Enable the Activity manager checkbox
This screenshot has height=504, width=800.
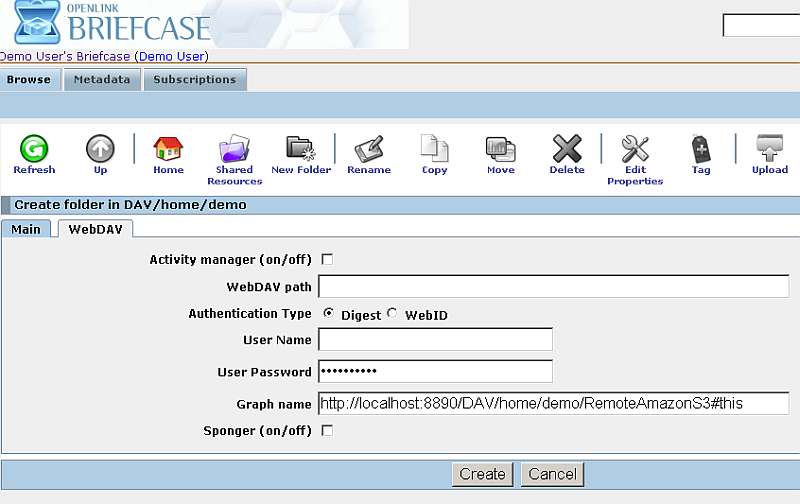(326, 260)
